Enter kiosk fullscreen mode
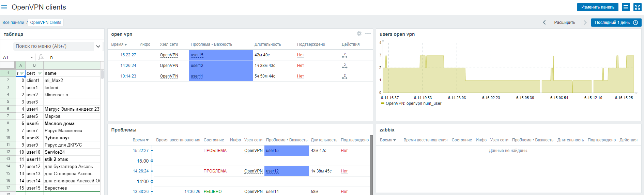Viewport: 644px width, 195px height. tap(637, 7)
